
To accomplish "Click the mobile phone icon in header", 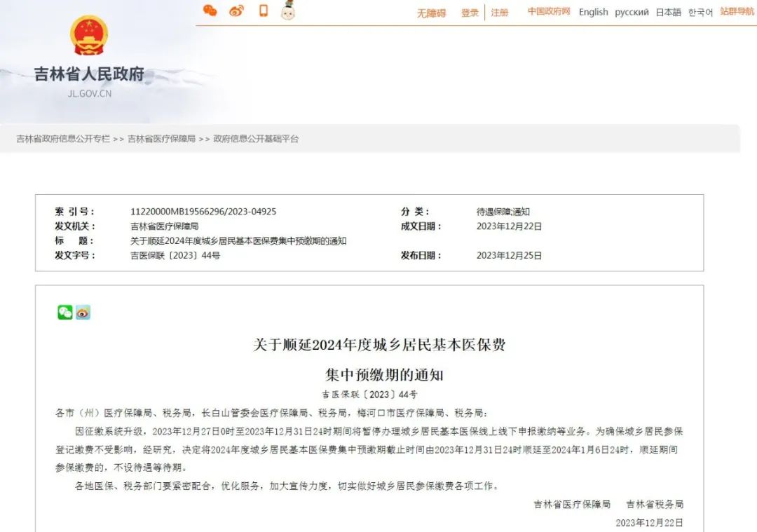I will (x=264, y=11).
